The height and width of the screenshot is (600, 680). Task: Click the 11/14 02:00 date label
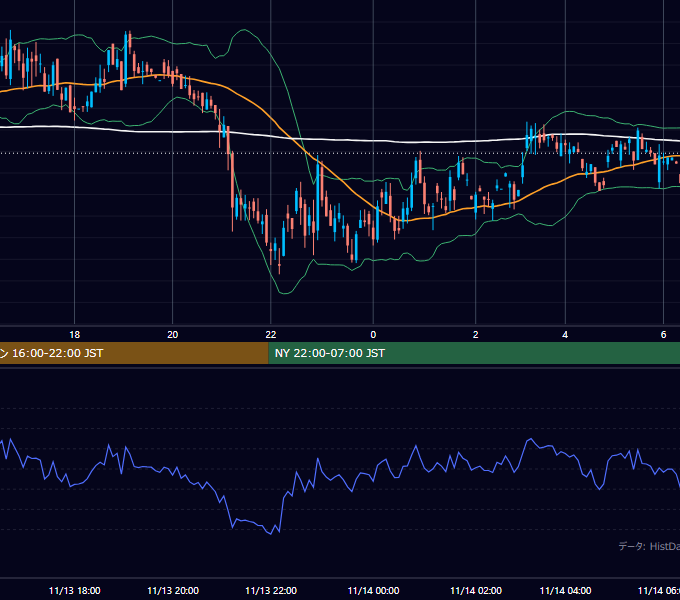point(476,590)
